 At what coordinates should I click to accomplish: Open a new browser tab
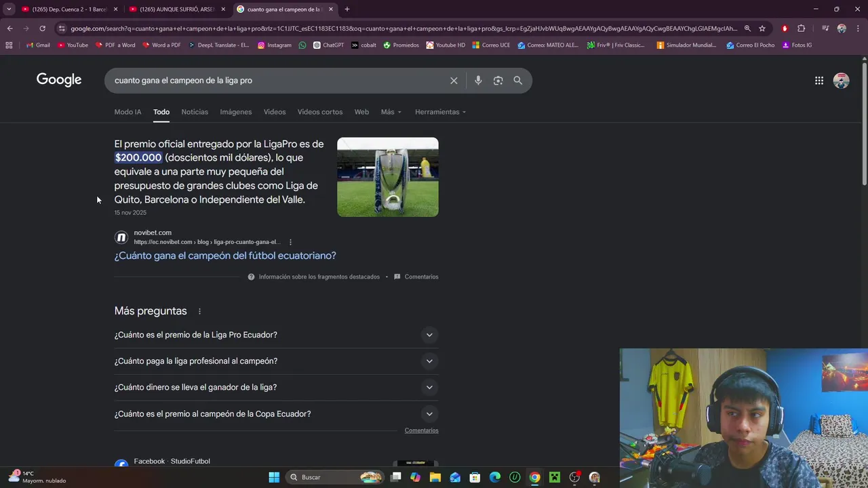click(347, 9)
